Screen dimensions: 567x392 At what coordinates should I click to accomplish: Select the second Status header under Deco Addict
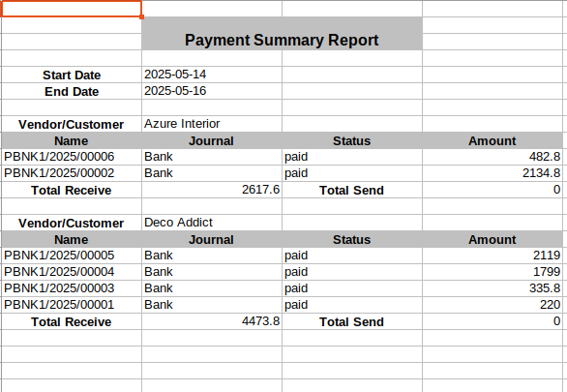tap(352, 239)
